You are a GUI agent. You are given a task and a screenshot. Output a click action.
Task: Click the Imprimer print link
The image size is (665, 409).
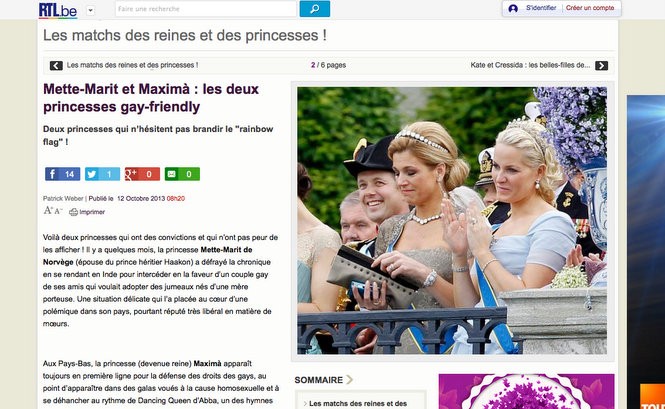click(x=87, y=212)
